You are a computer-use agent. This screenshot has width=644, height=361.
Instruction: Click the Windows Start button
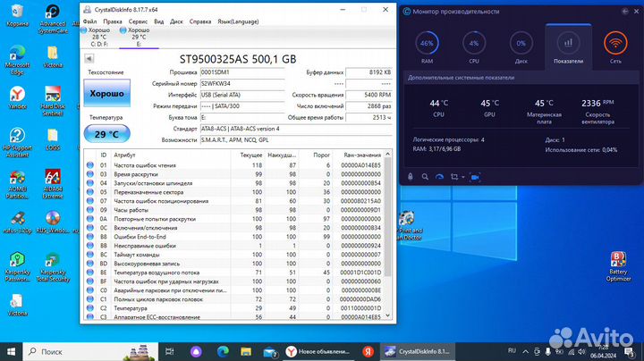(x=11, y=351)
